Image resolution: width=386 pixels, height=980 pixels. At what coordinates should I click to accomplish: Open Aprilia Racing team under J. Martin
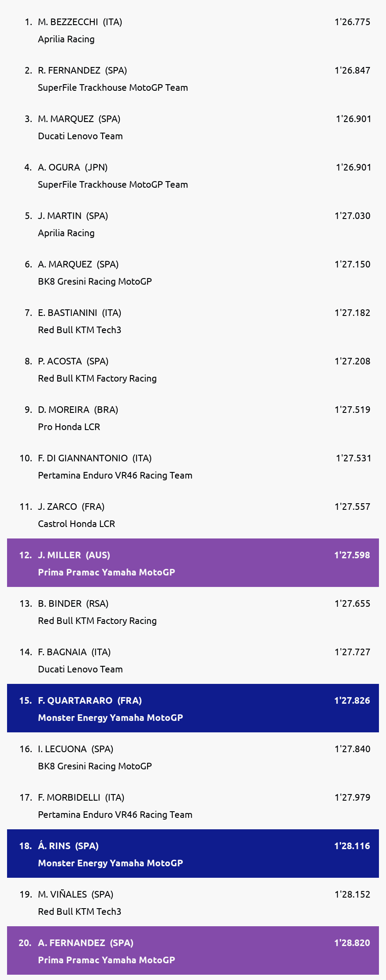[x=66, y=233]
